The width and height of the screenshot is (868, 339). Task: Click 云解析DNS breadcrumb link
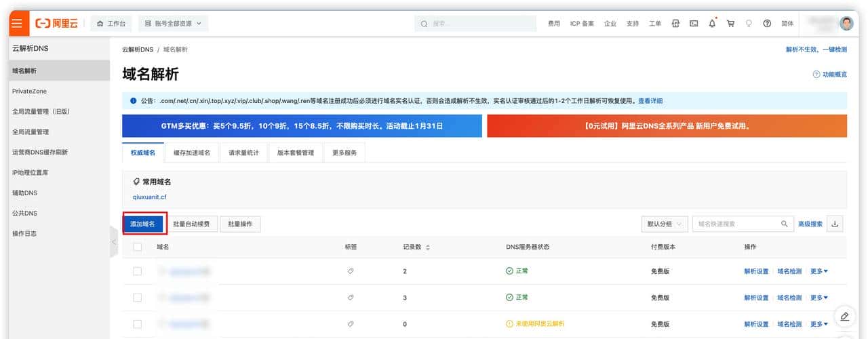click(138, 49)
